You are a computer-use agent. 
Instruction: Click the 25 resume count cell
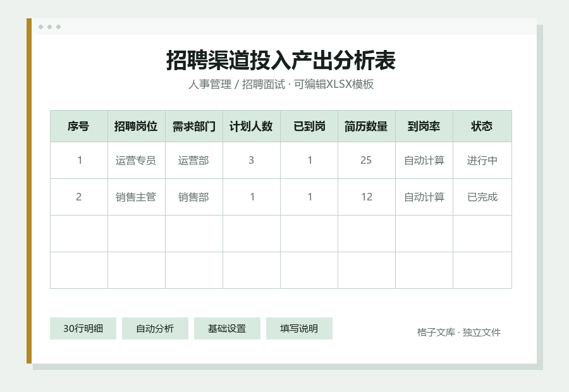pyautogui.click(x=367, y=160)
